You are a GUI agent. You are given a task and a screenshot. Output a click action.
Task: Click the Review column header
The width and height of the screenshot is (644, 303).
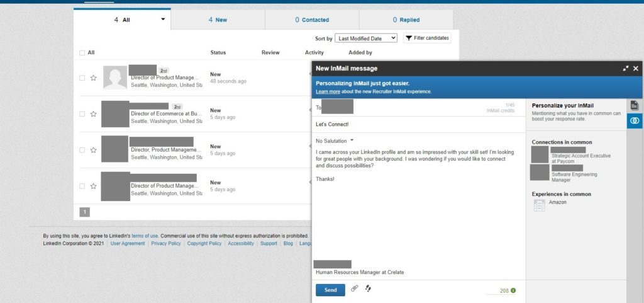coord(270,53)
